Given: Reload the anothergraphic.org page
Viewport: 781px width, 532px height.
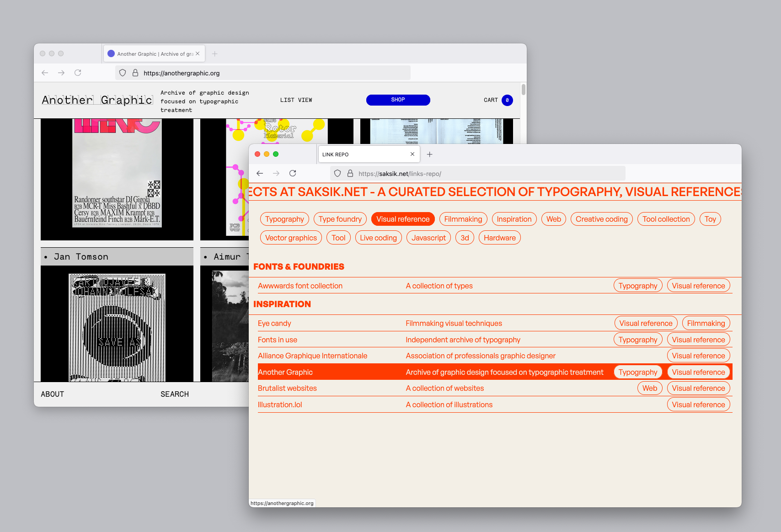Looking at the screenshot, I should (78, 73).
